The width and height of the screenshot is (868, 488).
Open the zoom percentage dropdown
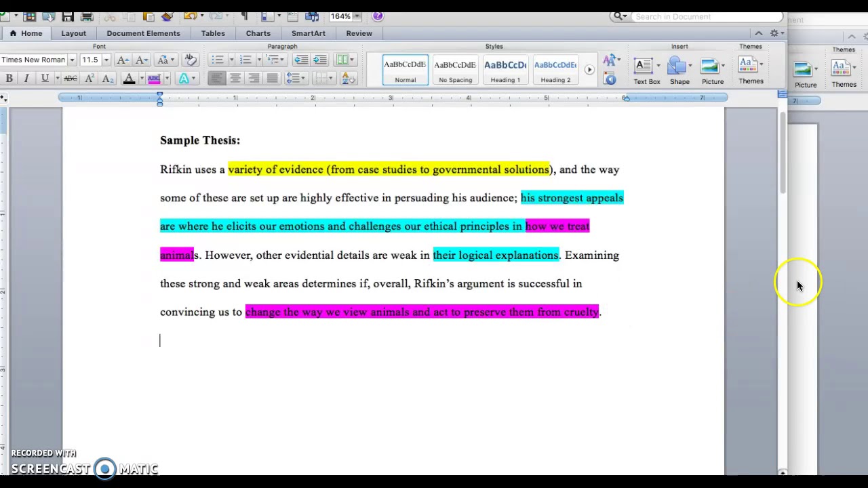(357, 16)
